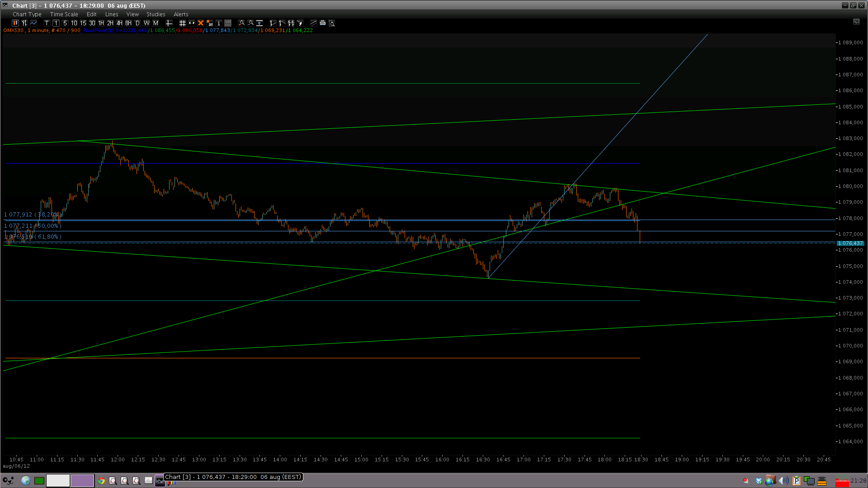The width and height of the screenshot is (868, 488).
Task: Enable the crosshair tool
Action: [169, 23]
